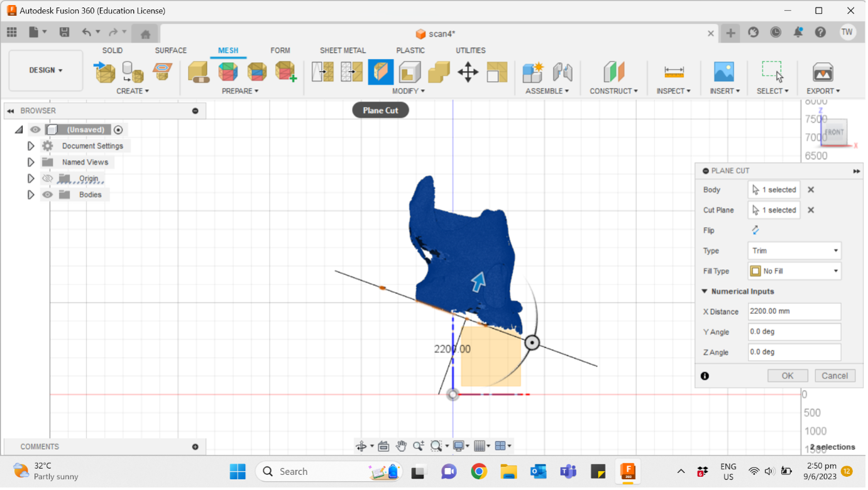868x490 pixels.
Task: Activate the Move/Copy tool in Modify
Action: pyautogui.click(x=468, y=72)
